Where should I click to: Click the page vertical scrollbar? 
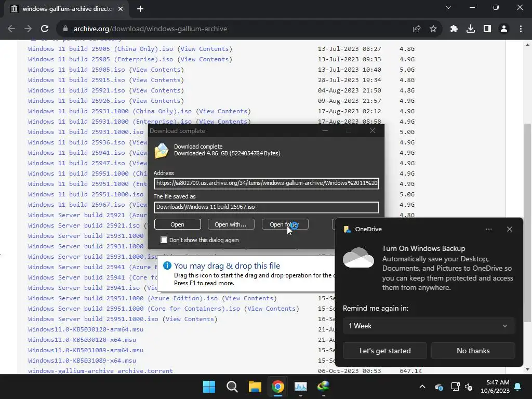point(528,222)
